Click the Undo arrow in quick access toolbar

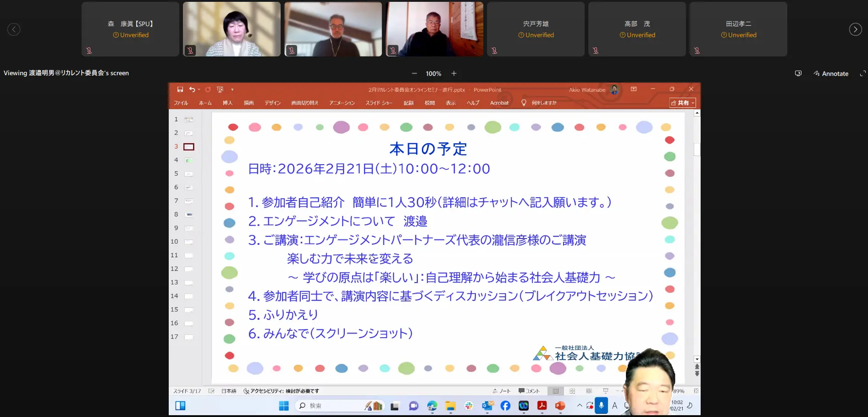192,89
